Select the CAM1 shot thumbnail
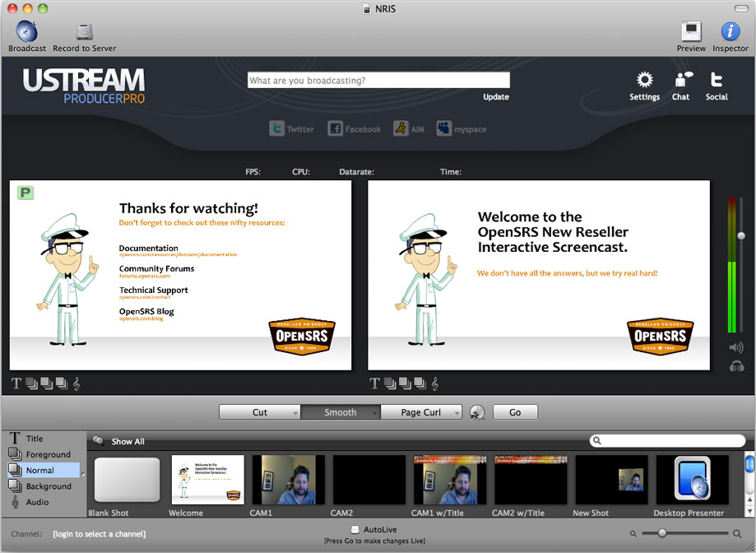 [x=288, y=480]
